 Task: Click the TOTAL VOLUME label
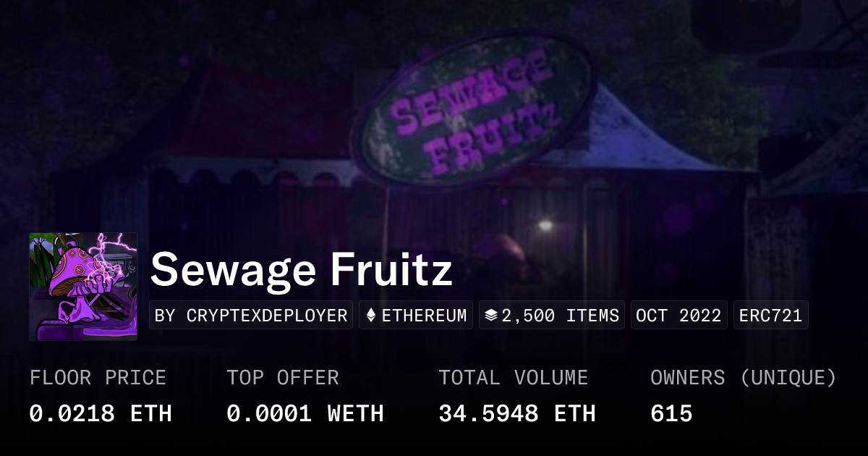513,378
